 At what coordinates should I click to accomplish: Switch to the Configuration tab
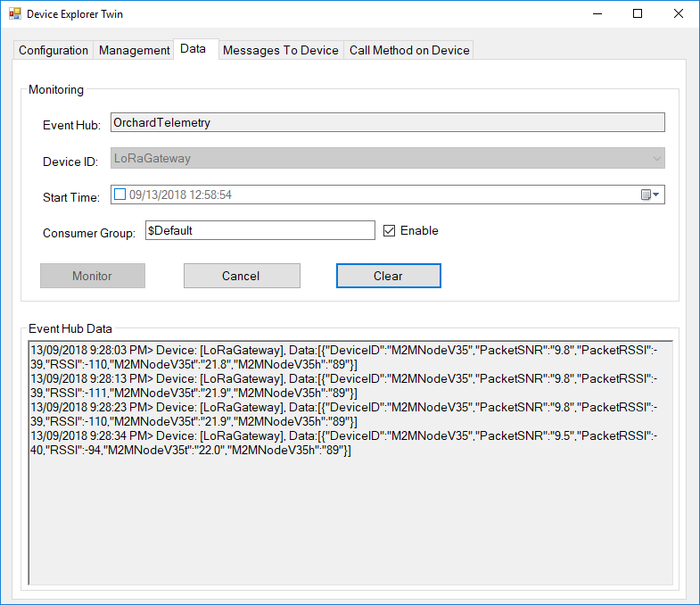[x=54, y=50]
